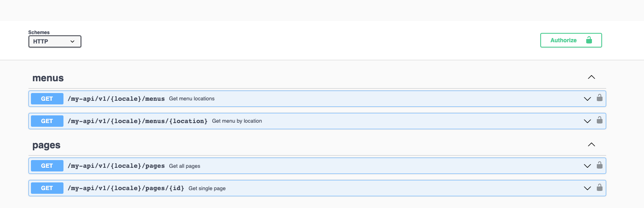Click the Schemes label

(x=39, y=32)
